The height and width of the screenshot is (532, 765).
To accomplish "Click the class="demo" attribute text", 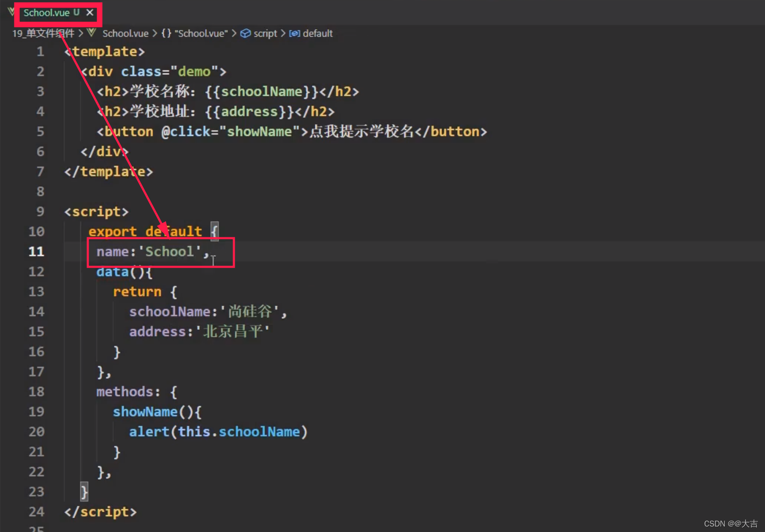I will click(170, 71).
